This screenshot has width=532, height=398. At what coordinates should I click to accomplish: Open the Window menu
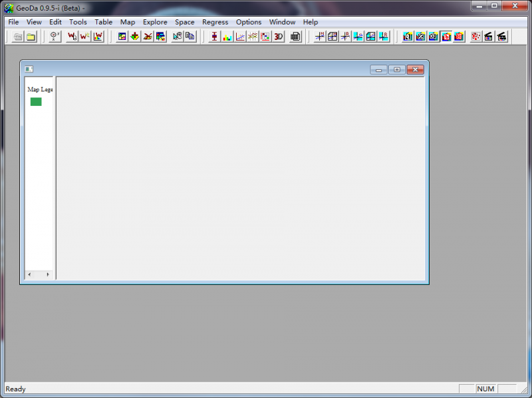[282, 22]
